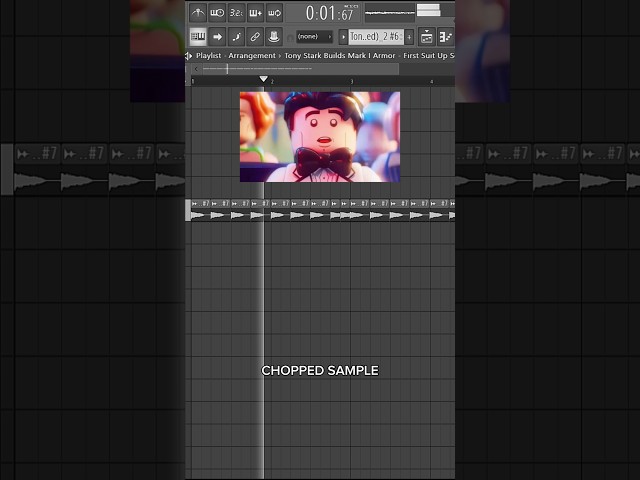Click the scrollbar left arrow
640x480 pixels.
tap(196, 69)
